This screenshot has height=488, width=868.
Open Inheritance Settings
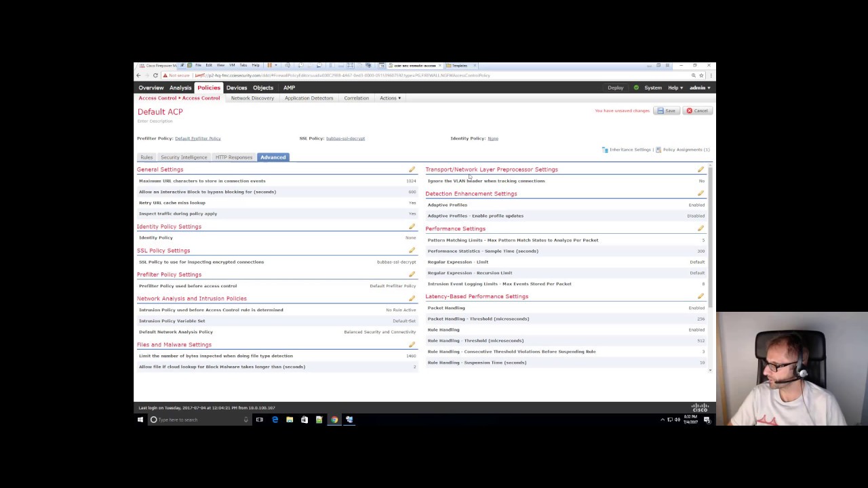pyautogui.click(x=626, y=150)
